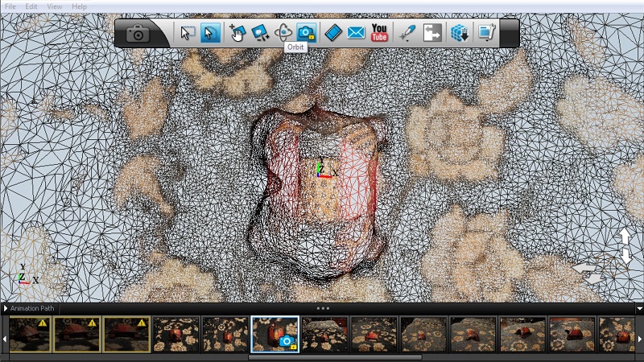The image size is (644, 362).
Task: Select the second warning-flagged photo thumbnail
Action: pyautogui.click(x=77, y=335)
